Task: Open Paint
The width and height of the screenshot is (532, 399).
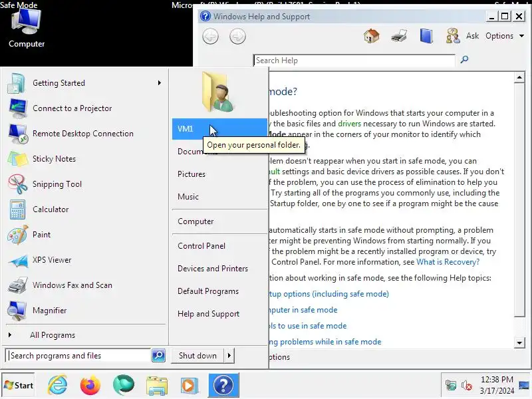Action: (84, 235)
